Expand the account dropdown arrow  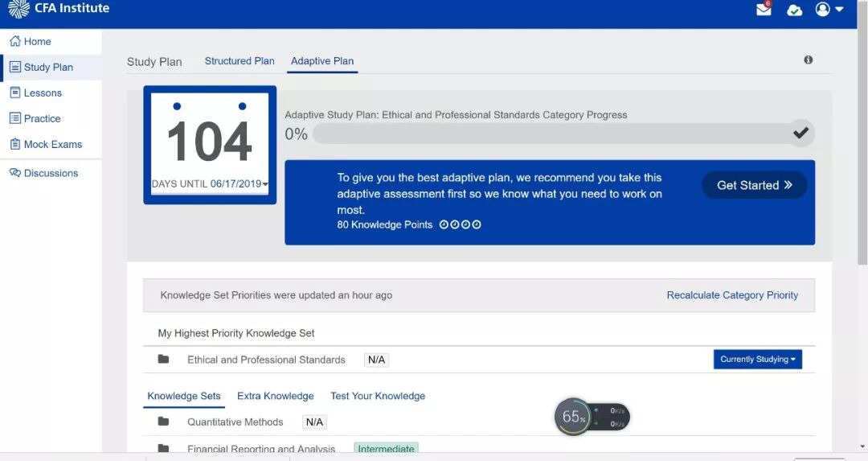[839, 10]
